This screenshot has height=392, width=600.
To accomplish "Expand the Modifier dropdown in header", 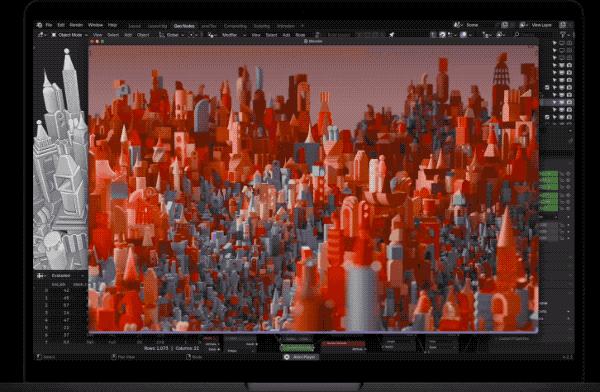I will point(231,35).
